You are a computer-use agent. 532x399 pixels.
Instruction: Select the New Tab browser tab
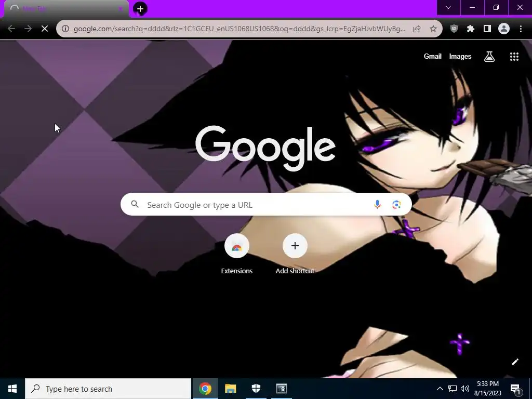click(x=66, y=9)
